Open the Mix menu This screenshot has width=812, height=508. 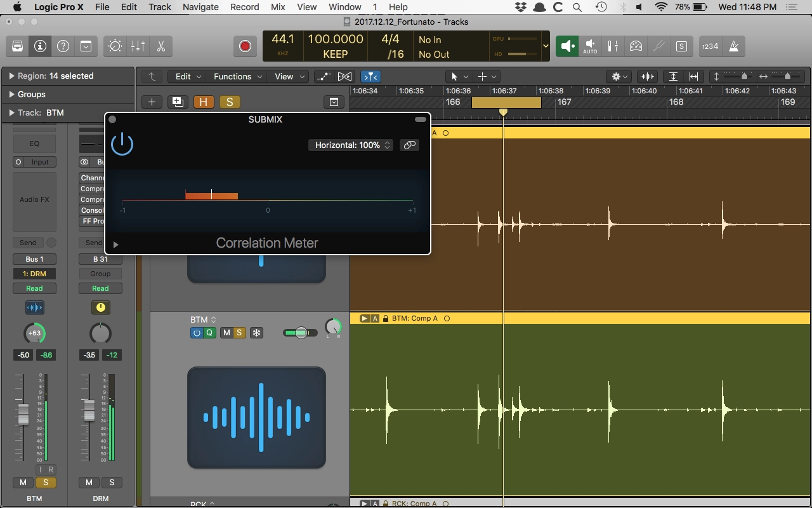[x=278, y=7]
